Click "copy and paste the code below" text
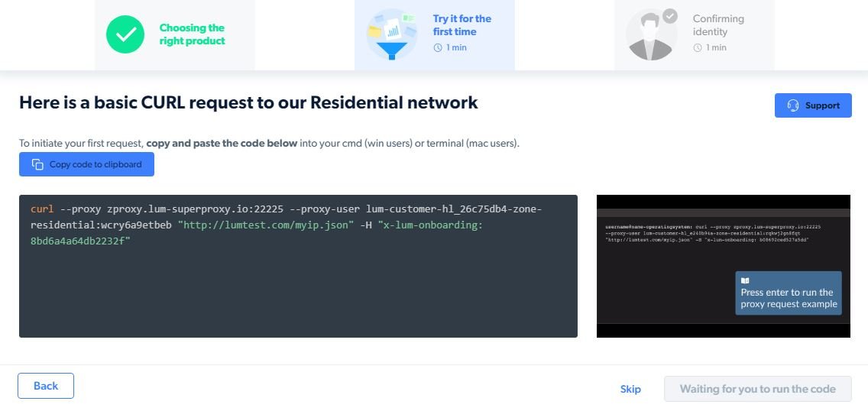The height and width of the screenshot is (411, 868). coord(222,144)
